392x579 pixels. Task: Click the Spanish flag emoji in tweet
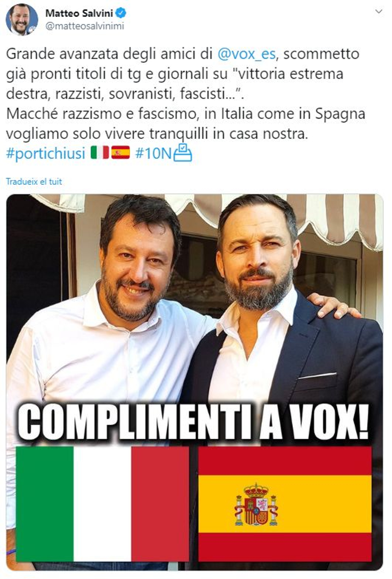121,153
